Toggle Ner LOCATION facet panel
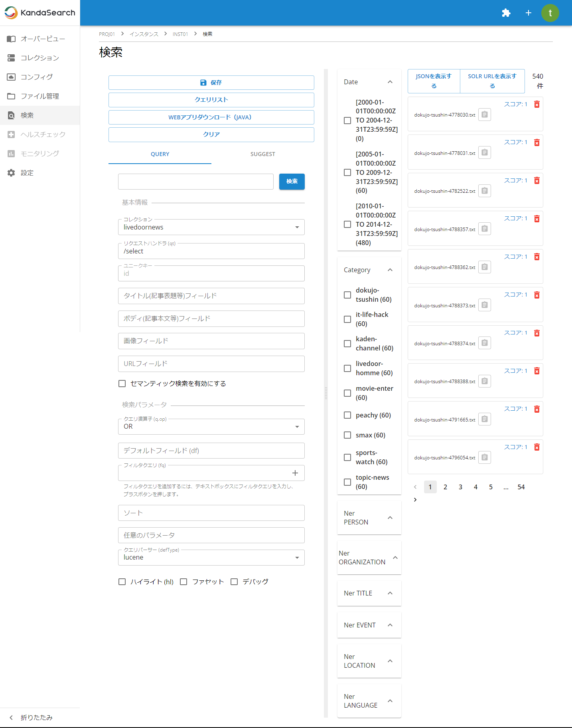This screenshot has width=572, height=728. coord(390,661)
